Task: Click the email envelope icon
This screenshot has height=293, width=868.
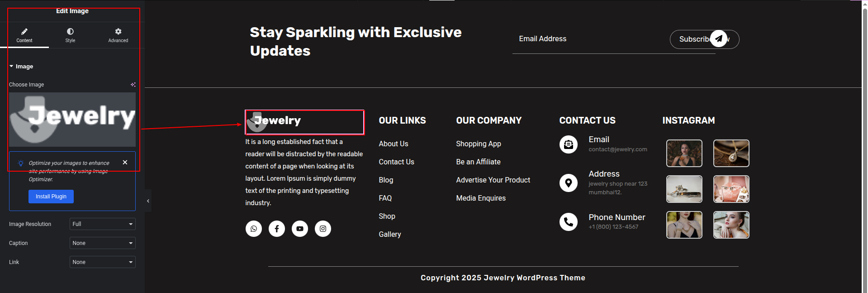Action: point(569,144)
